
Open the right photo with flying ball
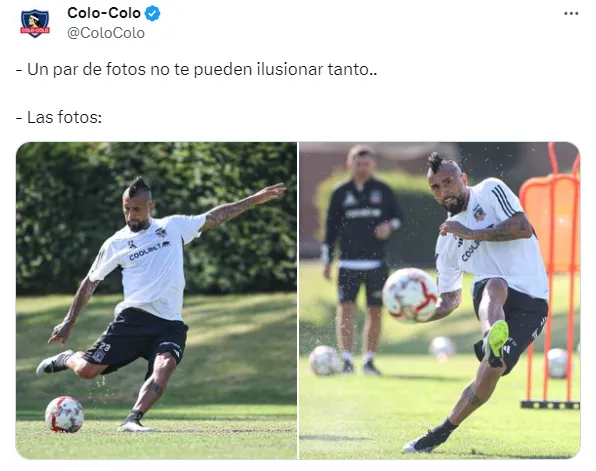click(440, 300)
